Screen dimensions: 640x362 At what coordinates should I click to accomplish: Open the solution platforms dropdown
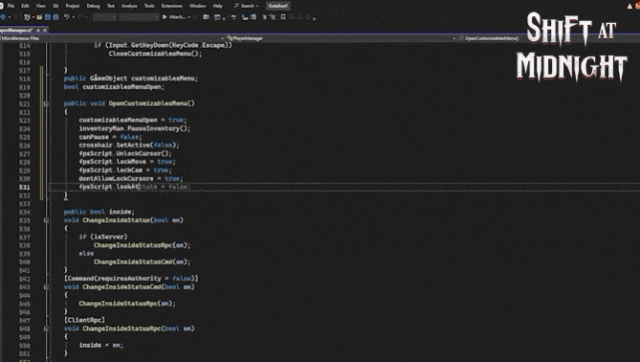pos(139,17)
